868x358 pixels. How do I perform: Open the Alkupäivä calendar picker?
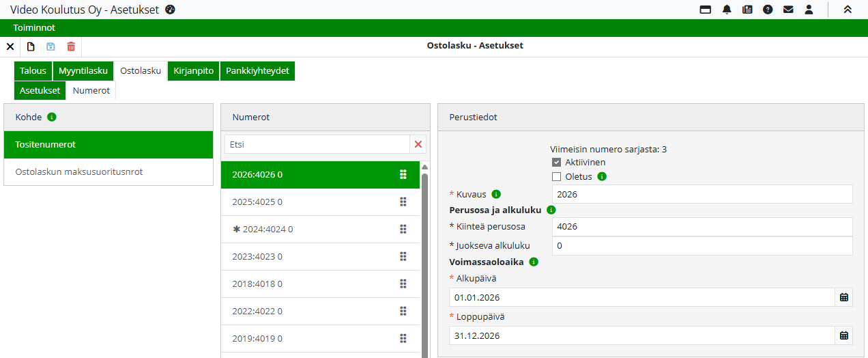[x=843, y=297]
